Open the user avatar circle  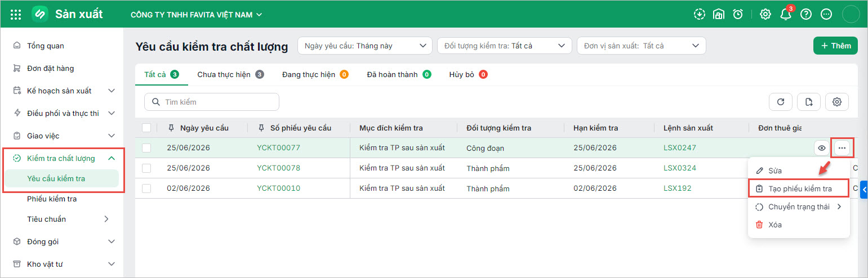point(851,15)
